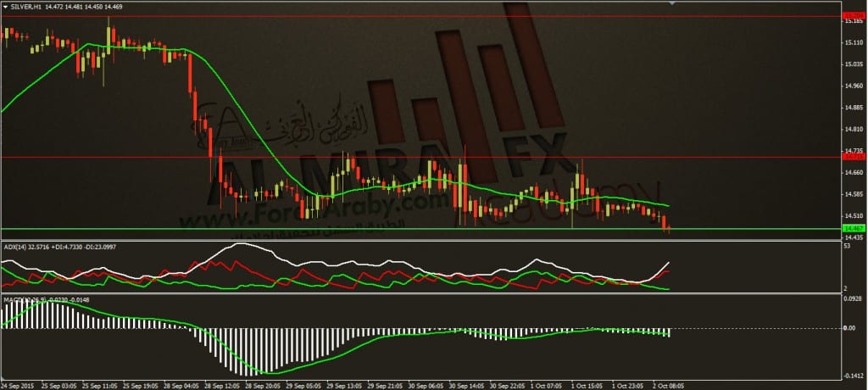868x390 pixels.
Task: Click the 1 Oct 07:05 time axis label
Action: (x=547, y=384)
